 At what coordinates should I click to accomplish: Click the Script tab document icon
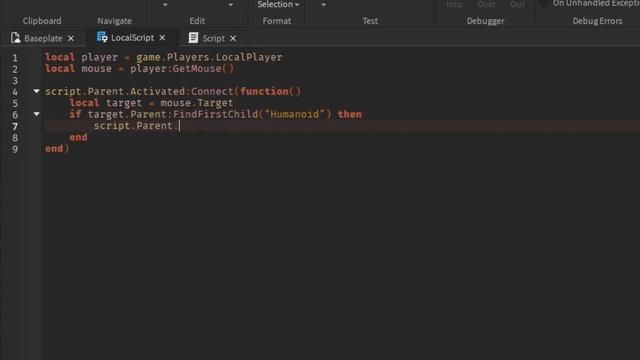(x=193, y=38)
